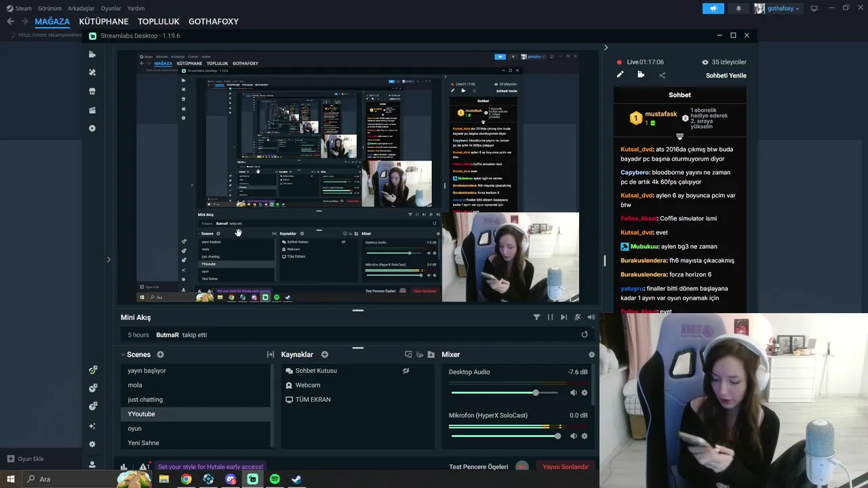
Task: Click Yayını Sonlandır to end stream
Action: click(x=566, y=466)
